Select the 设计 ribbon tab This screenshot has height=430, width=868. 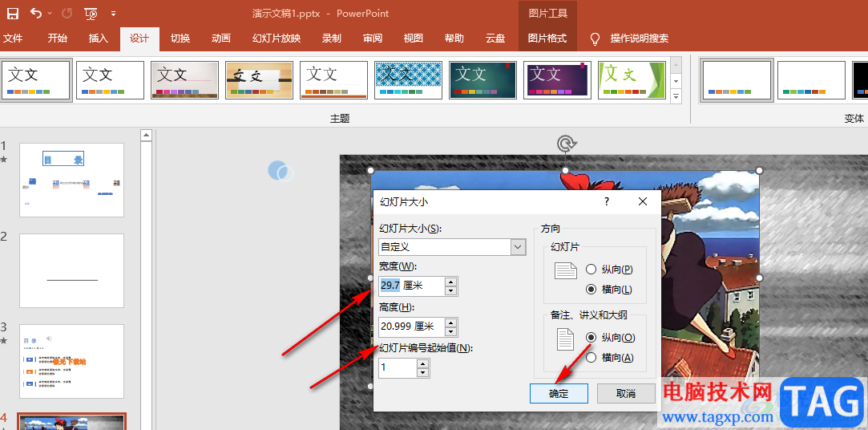point(139,39)
